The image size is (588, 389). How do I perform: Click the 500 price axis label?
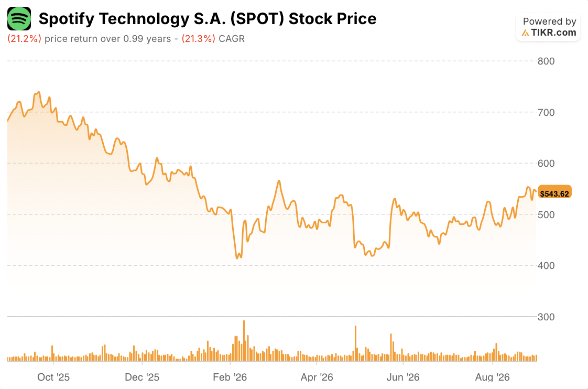(x=546, y=214)
